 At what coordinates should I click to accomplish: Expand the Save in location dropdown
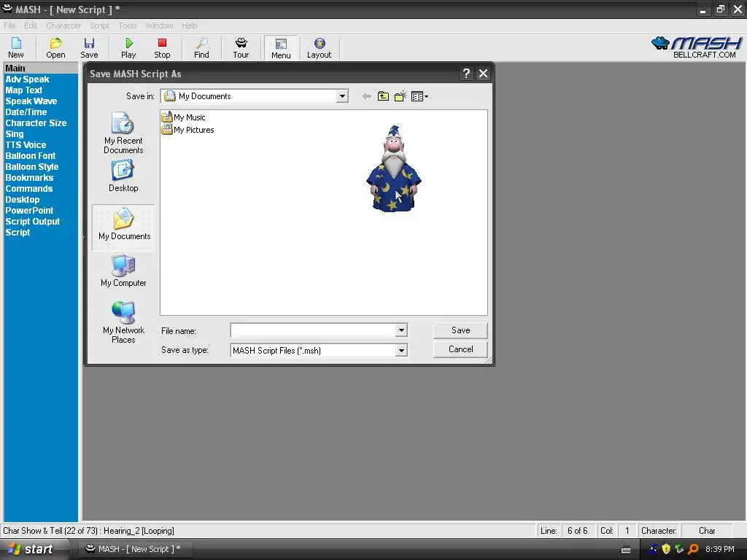342,96
